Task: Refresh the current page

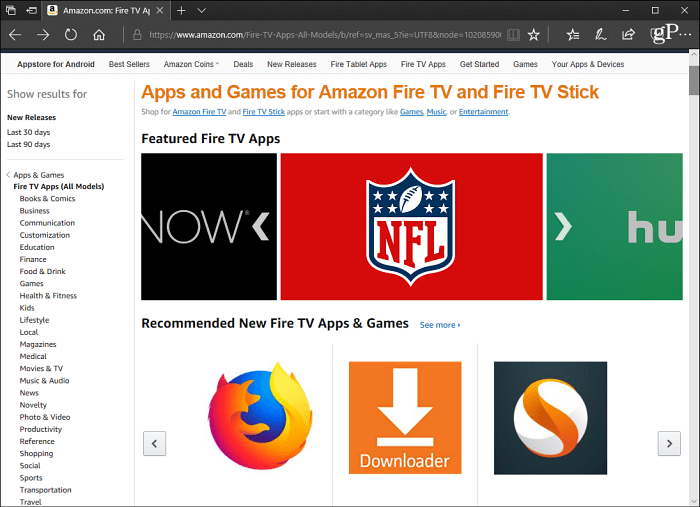Action: click(71, 35)
